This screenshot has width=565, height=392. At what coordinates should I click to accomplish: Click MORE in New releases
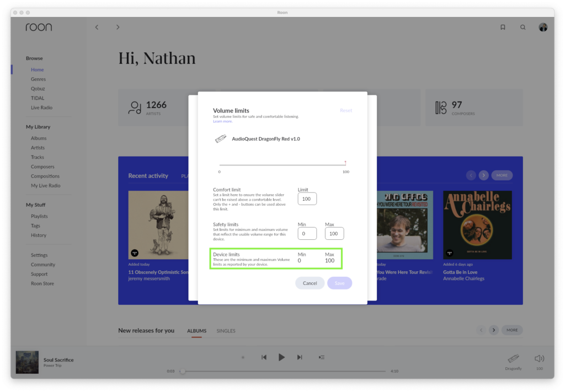coord(512,330)
